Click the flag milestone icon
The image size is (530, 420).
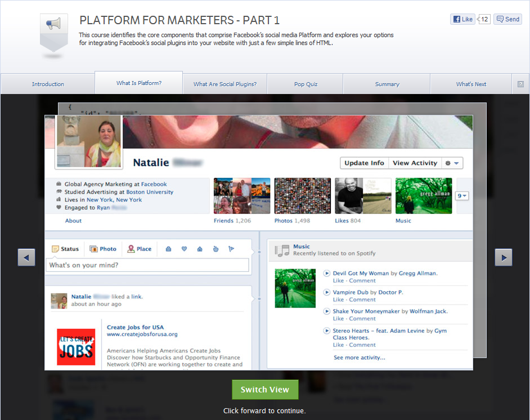coord(231,249)
